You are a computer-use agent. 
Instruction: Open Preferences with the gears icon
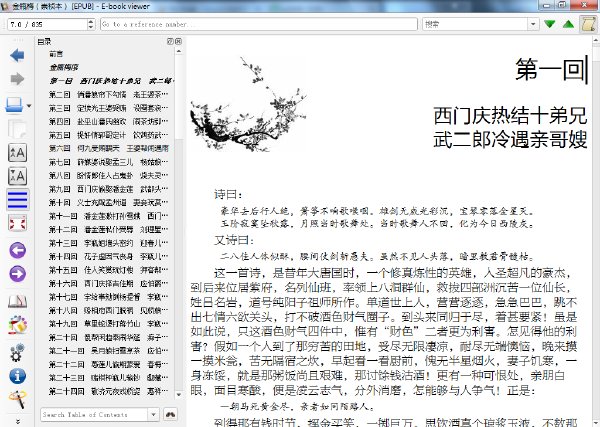[x=17, y=352]
